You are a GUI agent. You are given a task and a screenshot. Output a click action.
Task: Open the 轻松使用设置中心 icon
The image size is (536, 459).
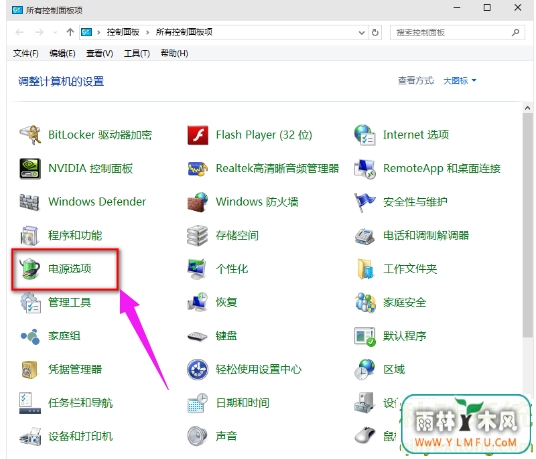click(198, 370)
